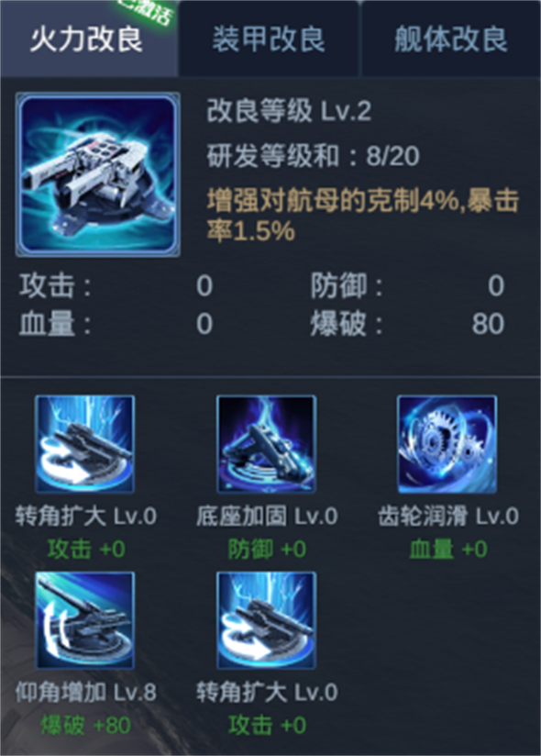This screenshot has width=541, height=756.
Task: Click the 攻击 stat row
Action: (x=116, y=286)
